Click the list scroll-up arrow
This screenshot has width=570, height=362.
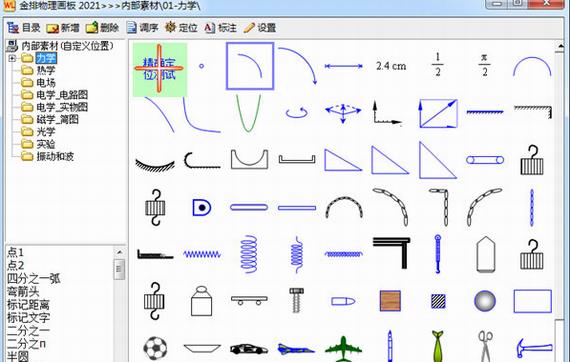119,252
